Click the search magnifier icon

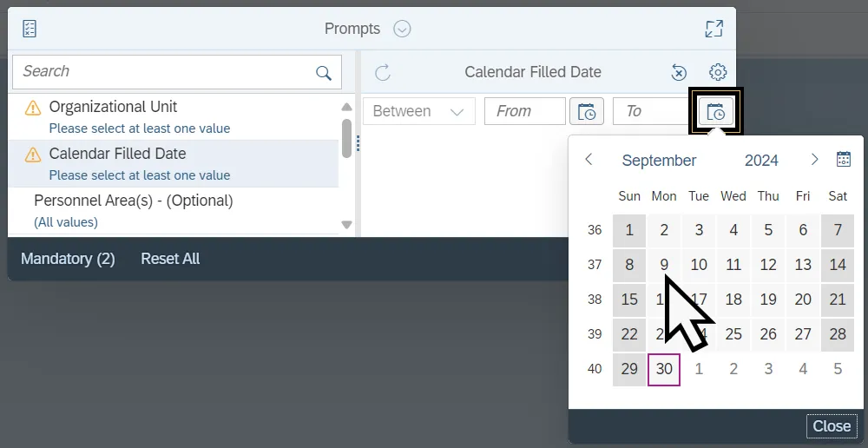pos(324,73)
